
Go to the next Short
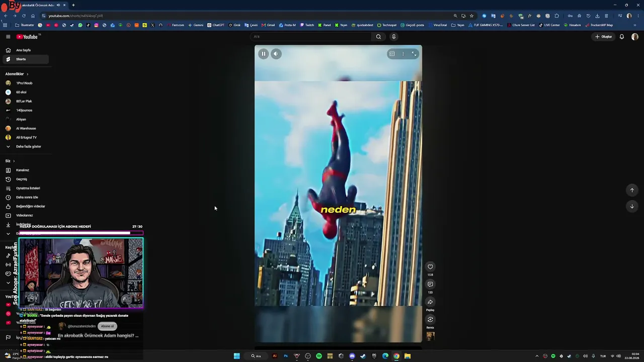[x=632, y=206]
